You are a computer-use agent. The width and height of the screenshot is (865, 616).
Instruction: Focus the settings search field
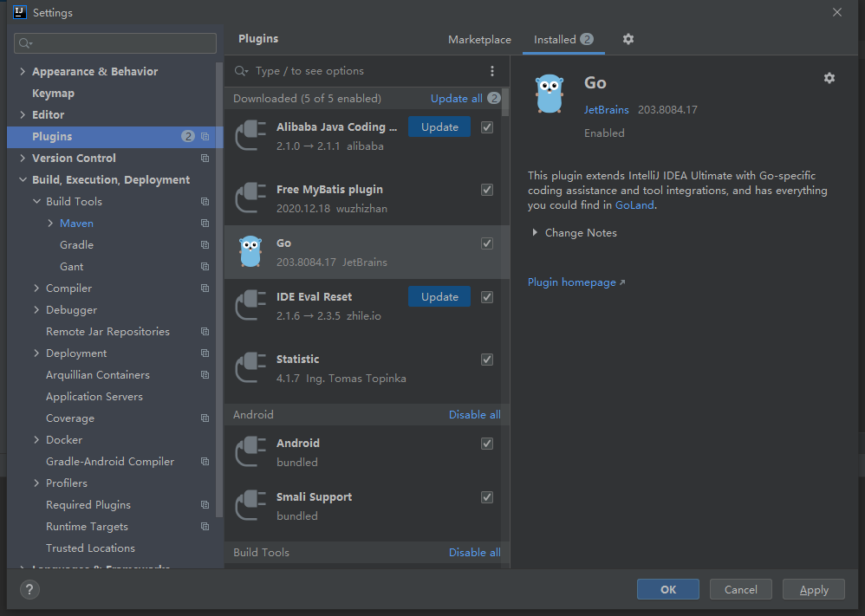[115, 43]
